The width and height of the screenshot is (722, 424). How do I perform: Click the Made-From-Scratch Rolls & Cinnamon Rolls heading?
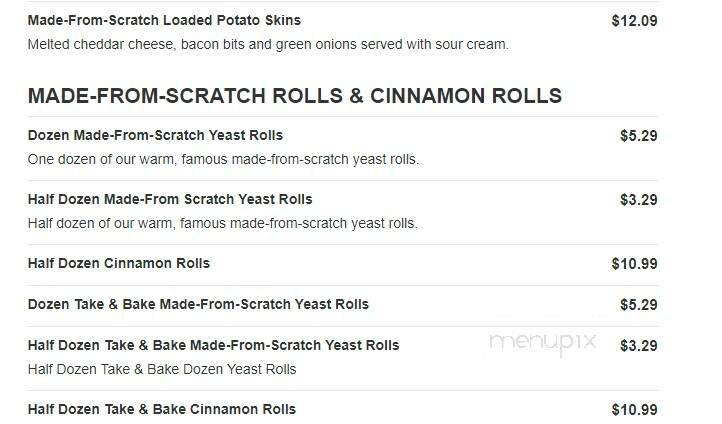295,96
